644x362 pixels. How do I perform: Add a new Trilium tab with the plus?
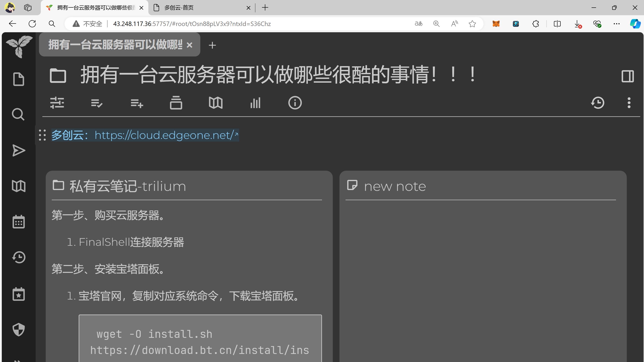point(212,45)
